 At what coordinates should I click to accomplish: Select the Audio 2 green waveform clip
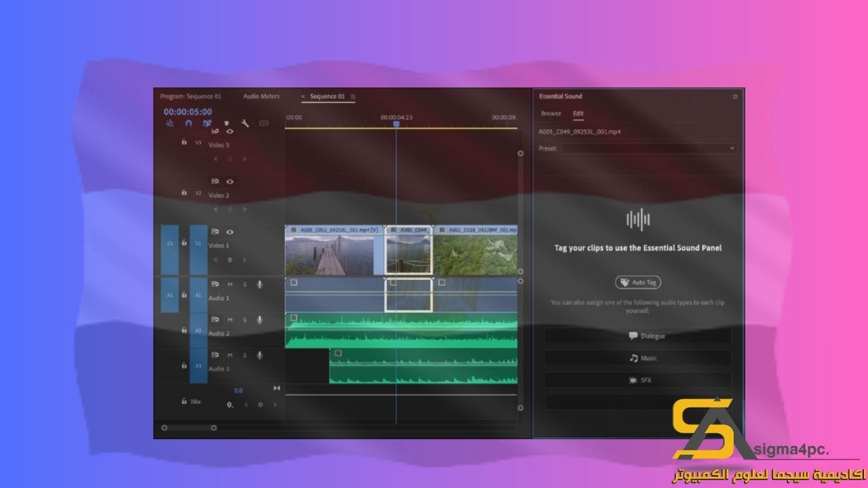401,330
